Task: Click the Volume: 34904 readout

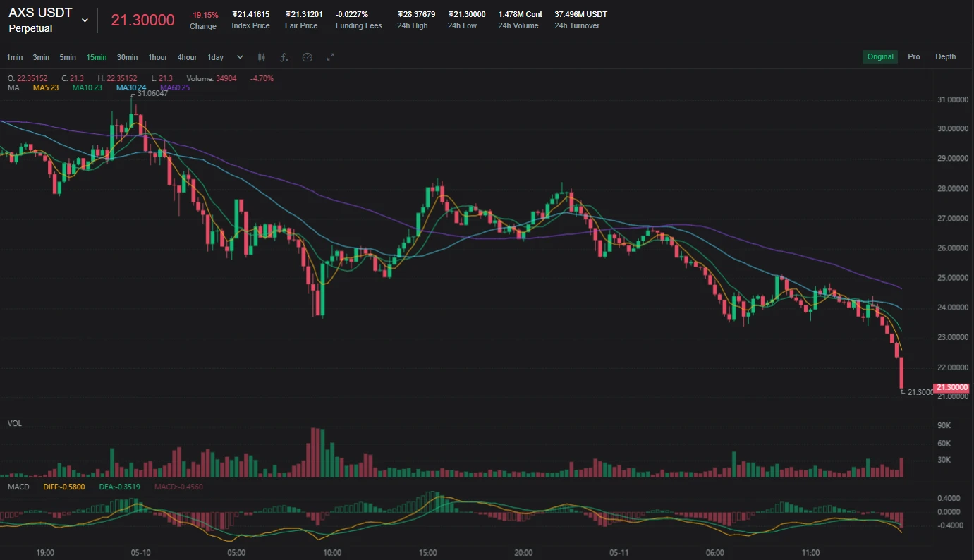Action: [211, 78]
